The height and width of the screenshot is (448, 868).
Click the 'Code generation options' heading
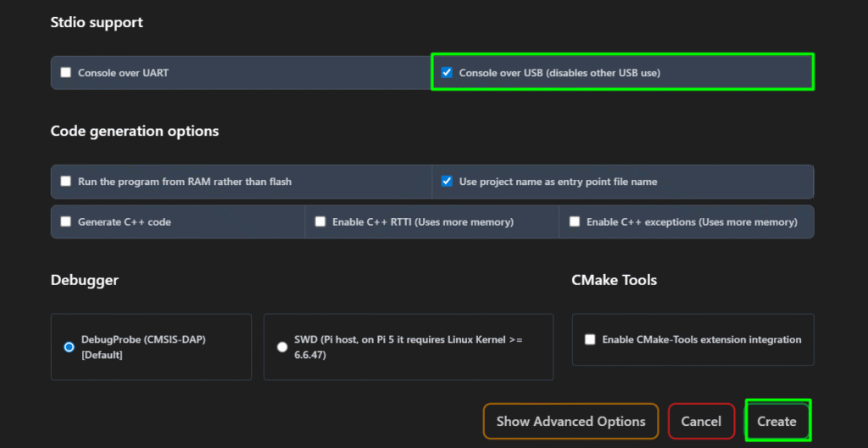tap(135, 132)
